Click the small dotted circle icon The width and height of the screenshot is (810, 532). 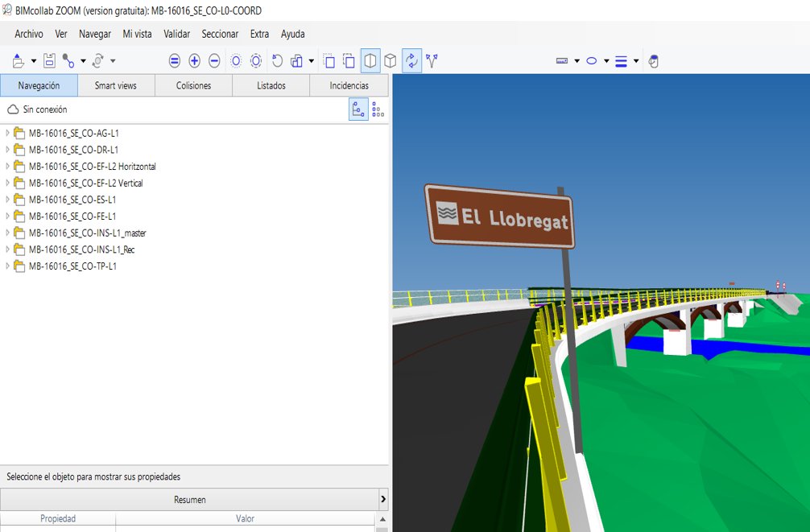[x=236, y=61]
